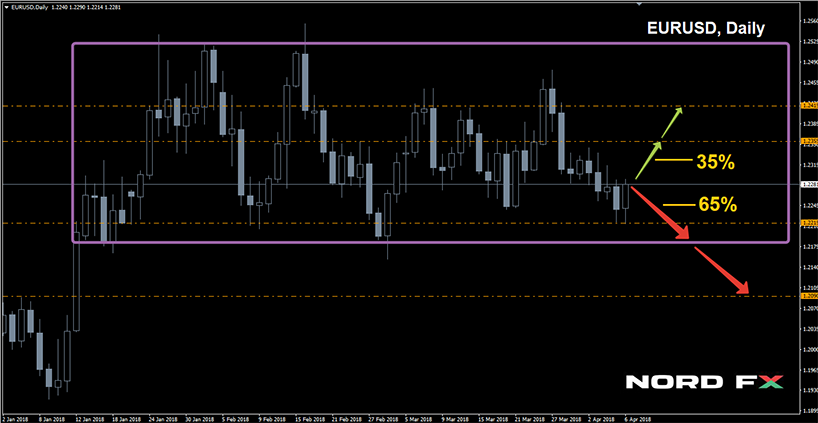Click the yellow line beside 65%
The width and height of the screenshot is (818, 423).
[x=679, y=205]
